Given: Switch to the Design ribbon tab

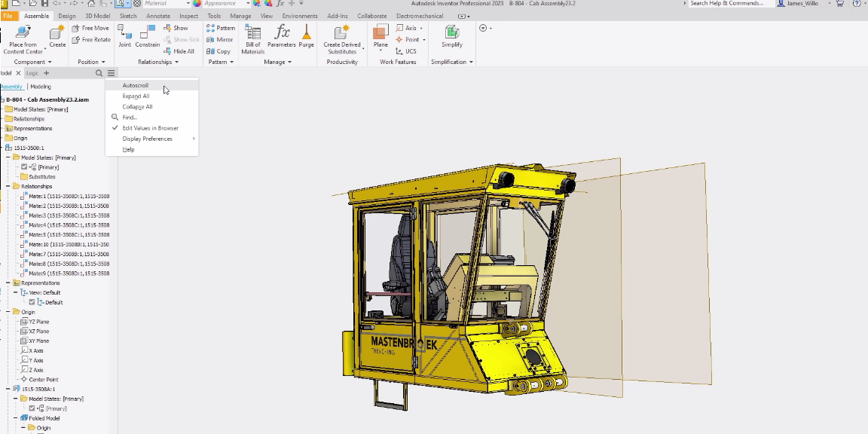Looking at the screenshot, I should [67, 16].
